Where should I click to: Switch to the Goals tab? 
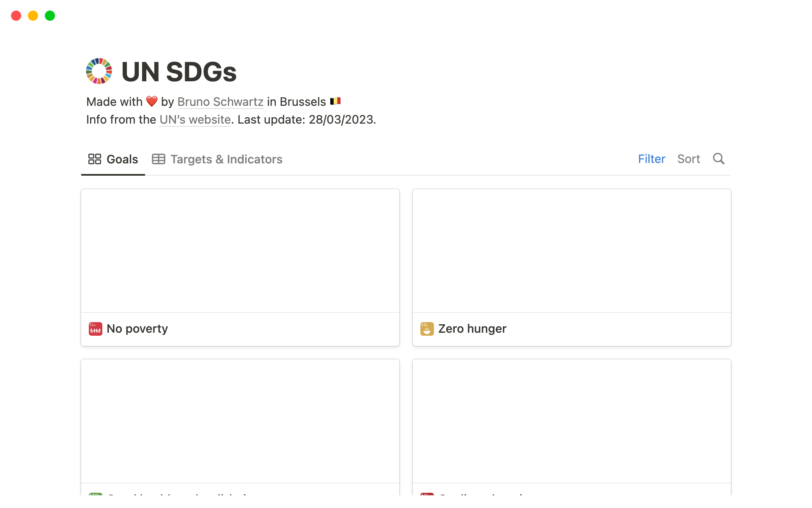click(x=122, y=159)
